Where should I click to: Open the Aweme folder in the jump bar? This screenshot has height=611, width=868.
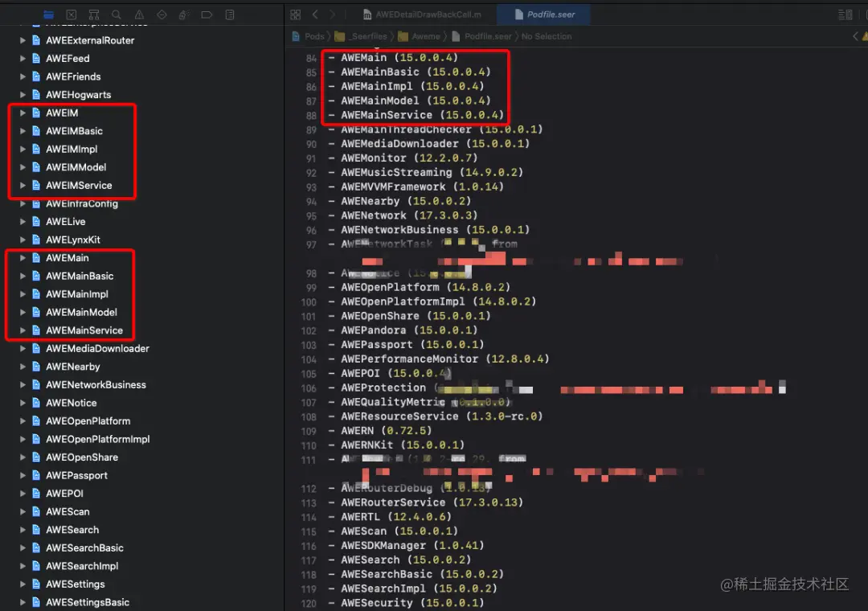420,36
